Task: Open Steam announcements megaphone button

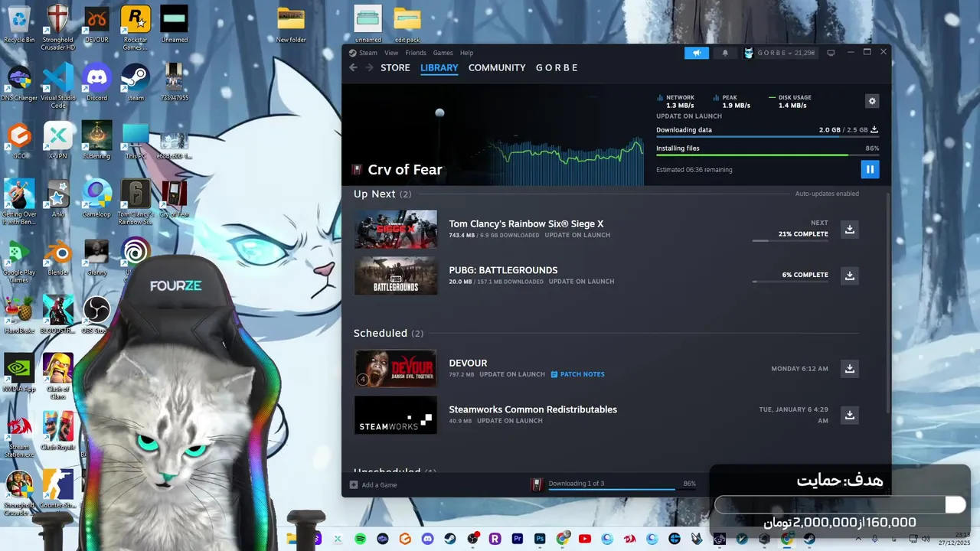Action: [x=697, y=53]
